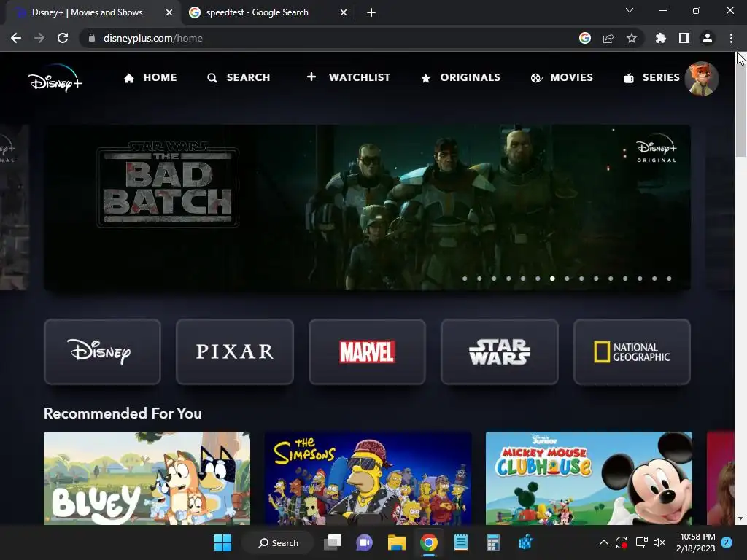Open Chrome's three-dot menu
The height and width of the screenshot is (560, 747).
(x=731, y=38)
